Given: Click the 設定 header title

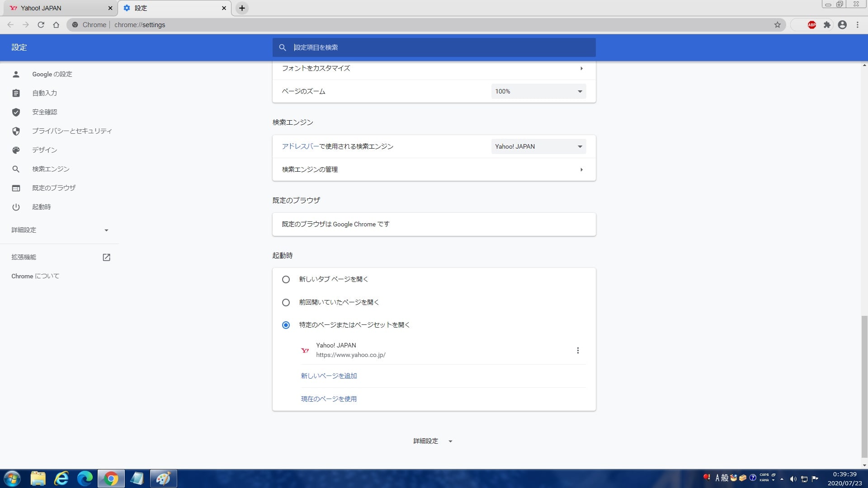Looking at the screenshot, I should coord(19,47).
